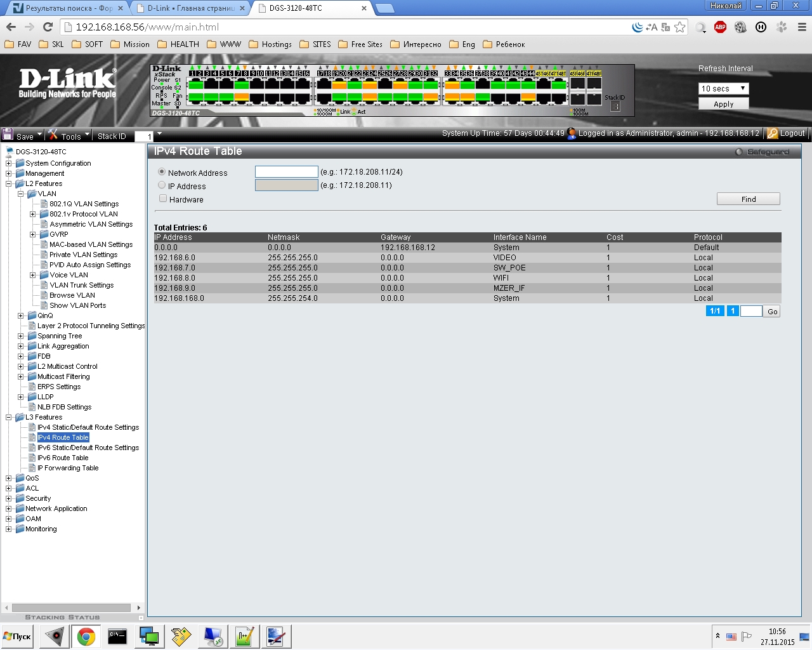The width and height of the screenshot is (812, 650).
Task: Click the Logout button
Action: coord(786,133)
